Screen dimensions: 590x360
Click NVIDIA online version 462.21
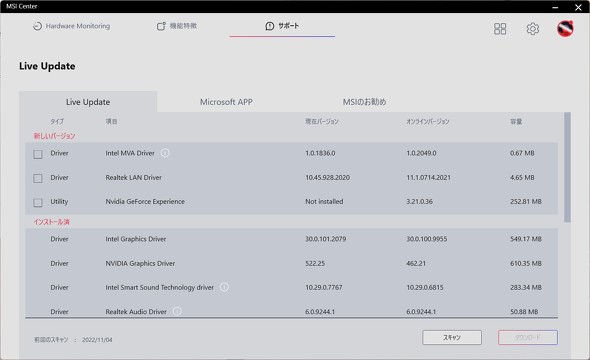point(416,263)
